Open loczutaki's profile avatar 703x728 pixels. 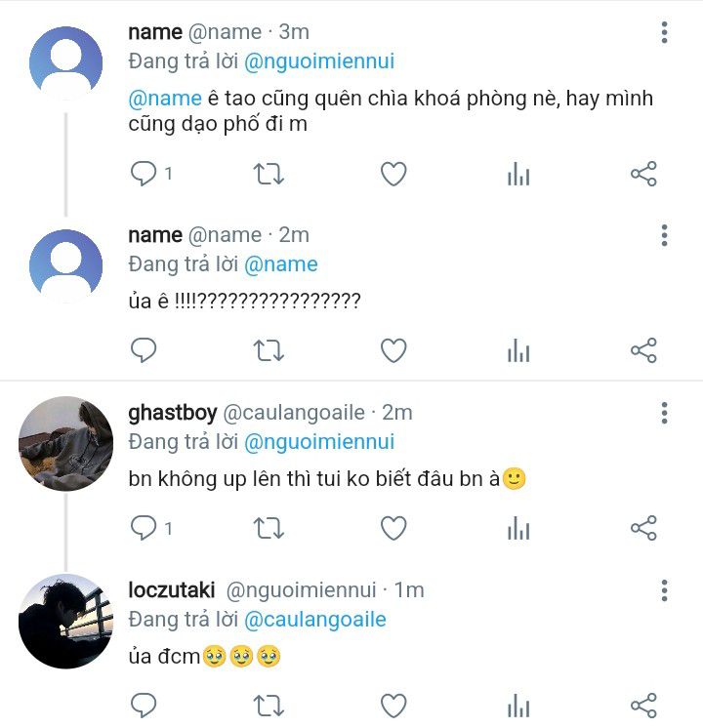point(66,621)
